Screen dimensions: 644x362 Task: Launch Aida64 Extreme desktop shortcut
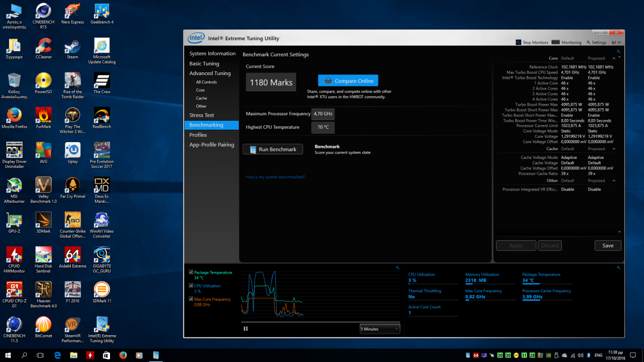click(x=72, y=257)
